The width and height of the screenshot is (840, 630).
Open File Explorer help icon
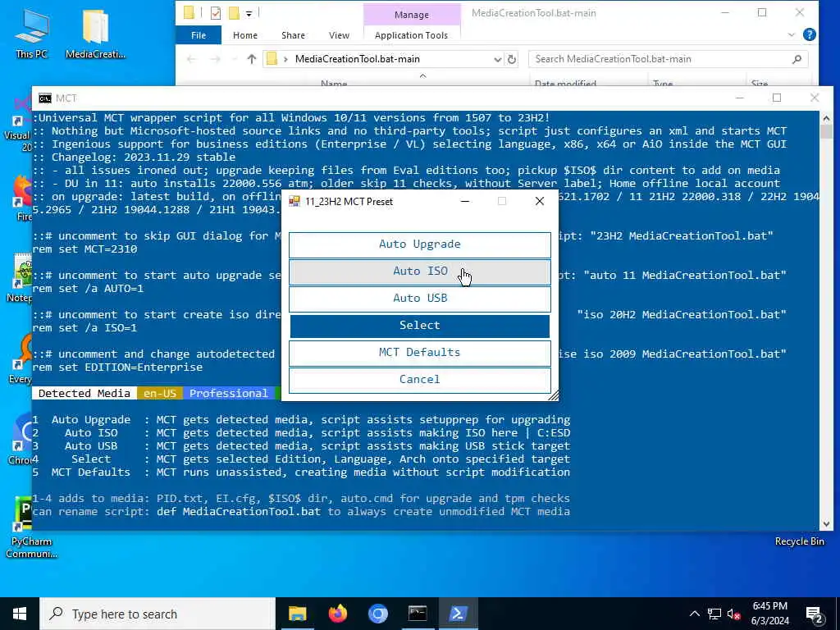click(x=810, y=34)
